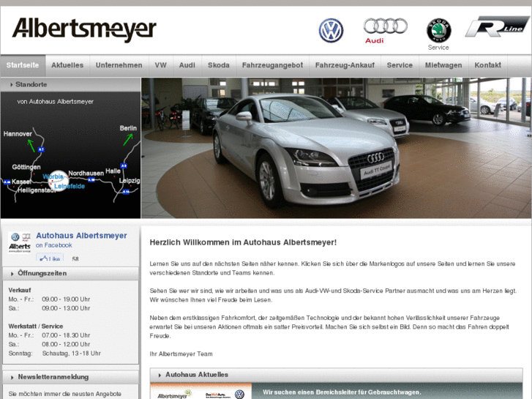Open the Fahrzeug-Ankauf menu item
This screenshot has width=532, height=399.
coord(345,65)
